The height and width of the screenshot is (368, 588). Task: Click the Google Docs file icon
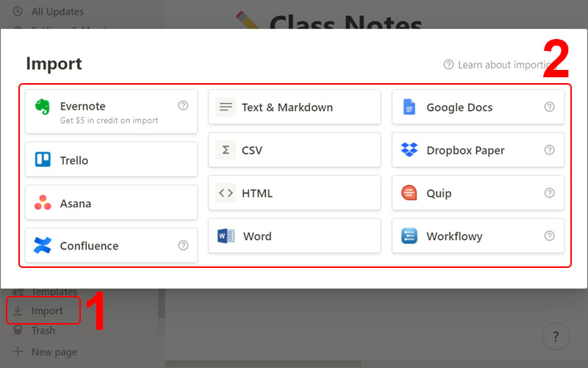click(409, 107)
